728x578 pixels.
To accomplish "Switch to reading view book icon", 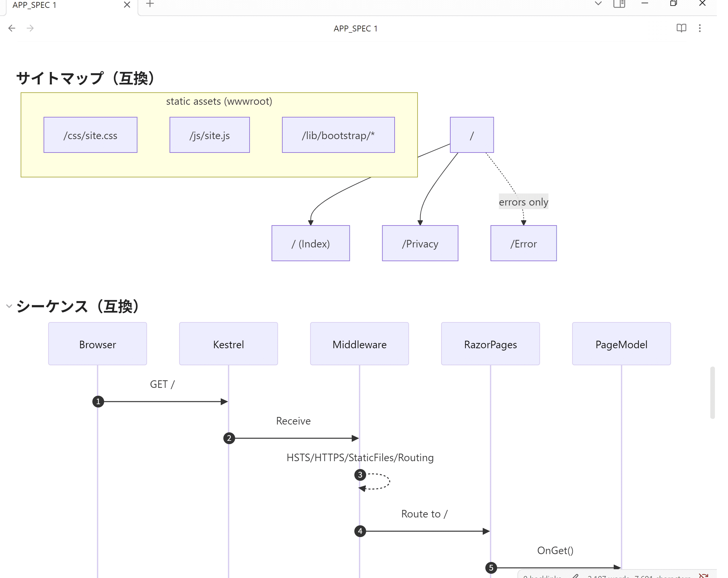I will pos(681,28).
